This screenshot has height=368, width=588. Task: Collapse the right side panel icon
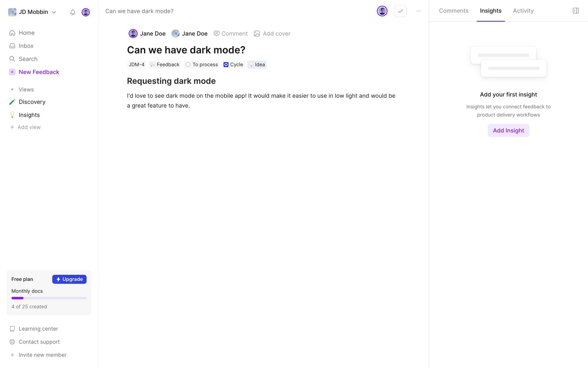575,11
